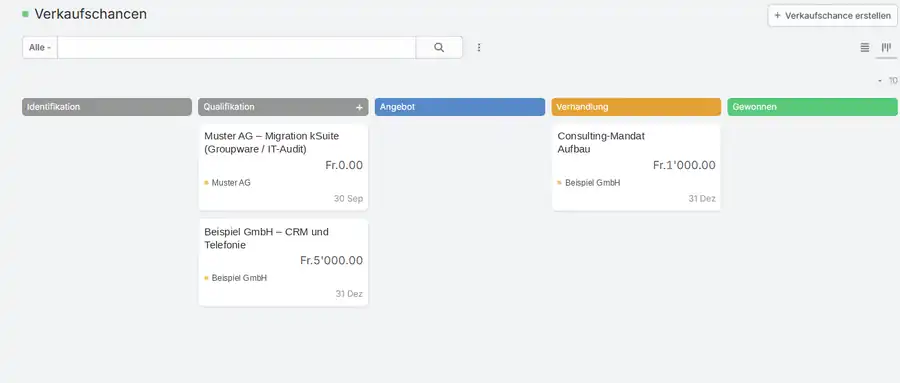The image size is (900, 383).
Task: Focus the search input field
Action: (x=236, y=48)
